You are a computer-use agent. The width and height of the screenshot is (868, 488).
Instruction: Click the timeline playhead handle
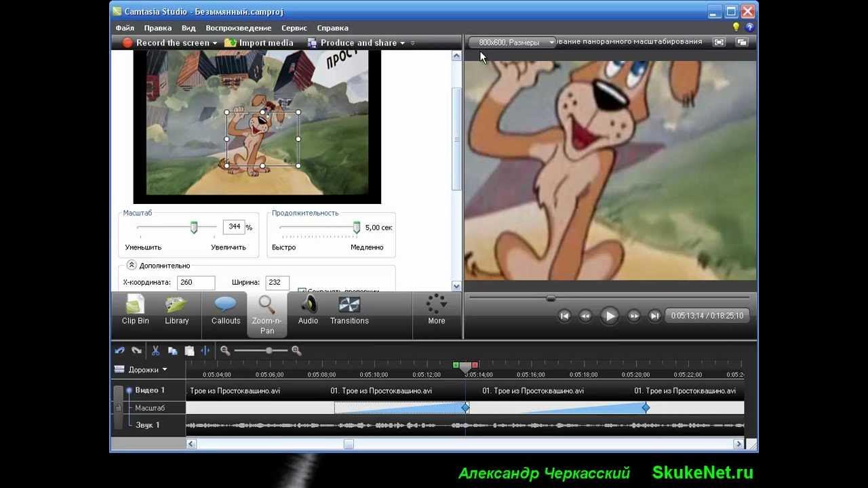point(465,367)
